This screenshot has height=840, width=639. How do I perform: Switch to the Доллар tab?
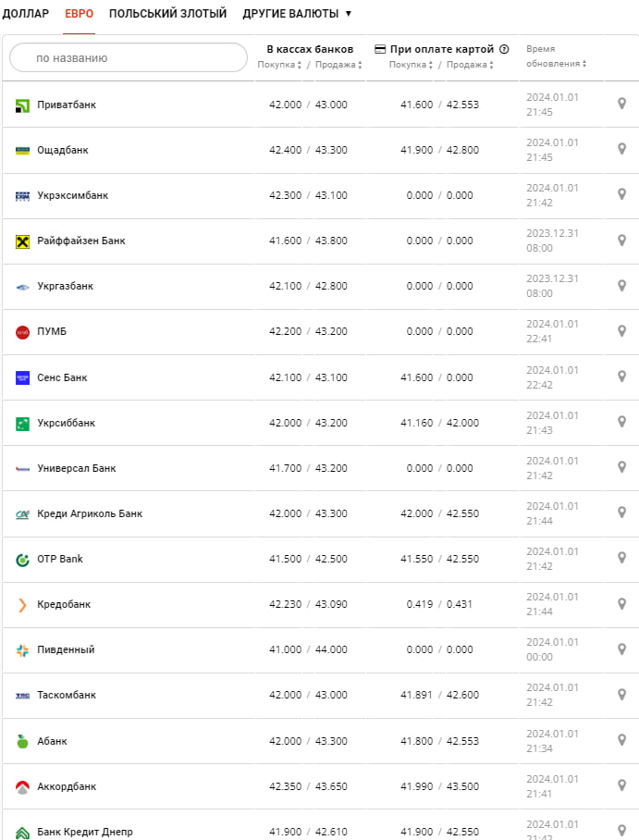pyautogui.click(x=26, y=14)
